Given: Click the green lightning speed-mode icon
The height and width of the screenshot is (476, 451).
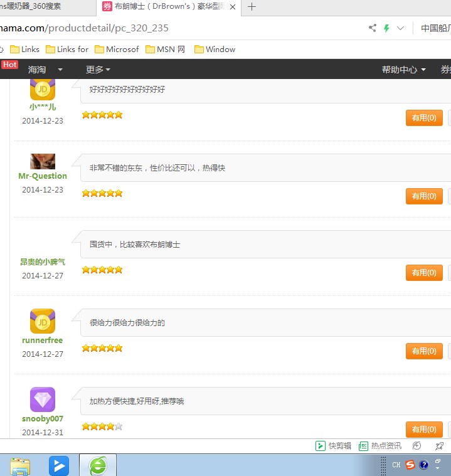Looking at the screenshot, I should tap(386, 28).
